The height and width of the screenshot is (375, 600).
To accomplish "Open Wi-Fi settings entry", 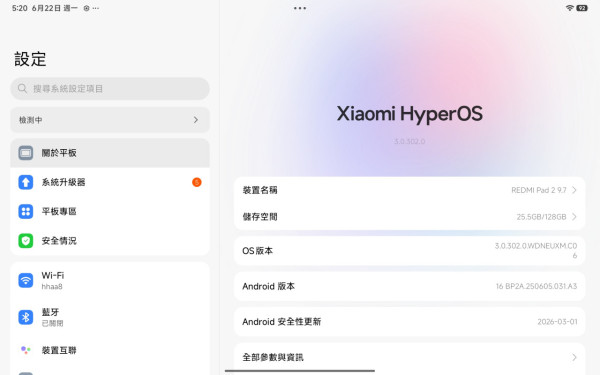I will (110, 280).
